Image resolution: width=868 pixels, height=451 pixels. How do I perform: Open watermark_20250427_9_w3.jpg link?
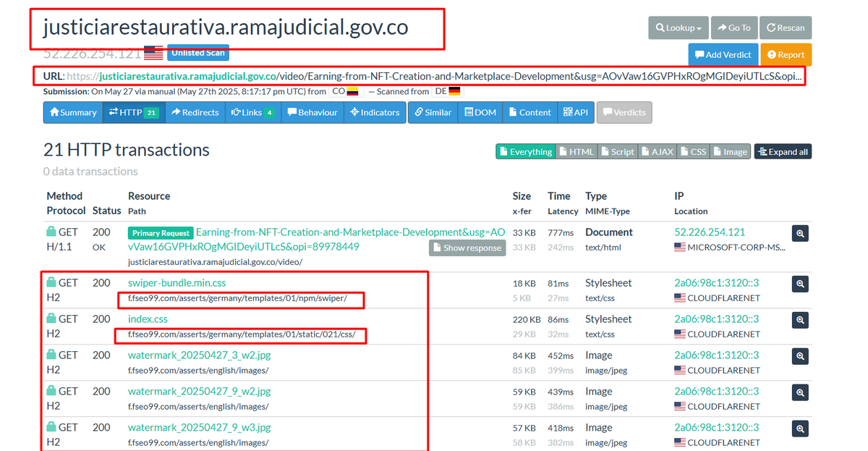200,428
